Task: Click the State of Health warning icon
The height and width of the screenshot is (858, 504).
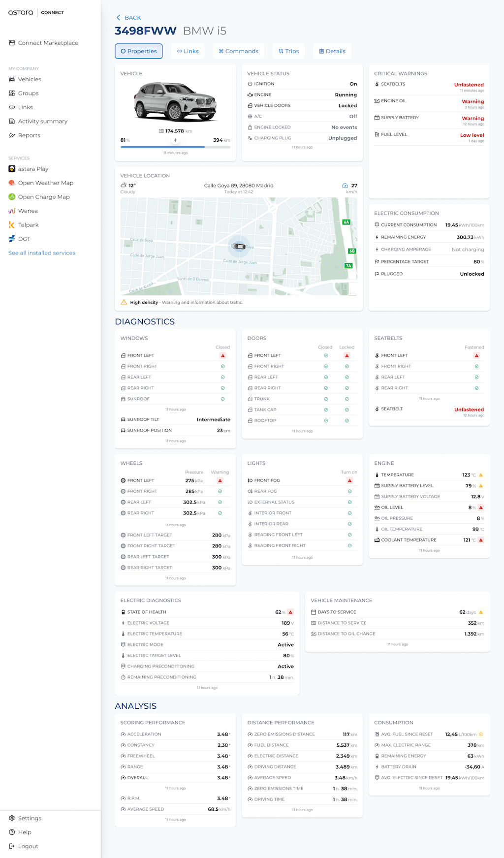Action: click(290, 612)
